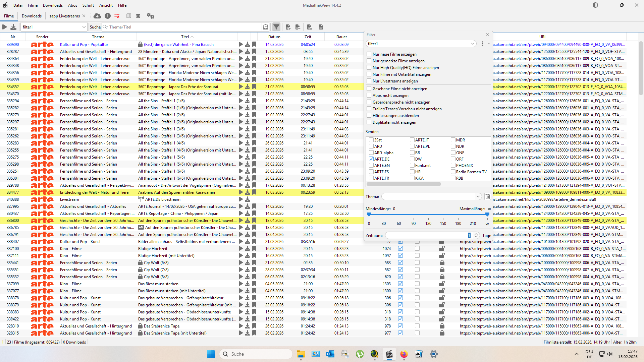Toggle the filter funnel button
The image size is (644, 362).
276,27
